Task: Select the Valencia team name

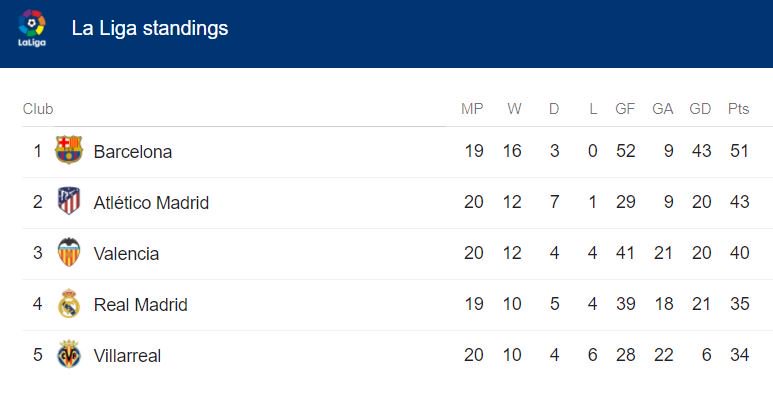Action: click(x=126, y=254)
